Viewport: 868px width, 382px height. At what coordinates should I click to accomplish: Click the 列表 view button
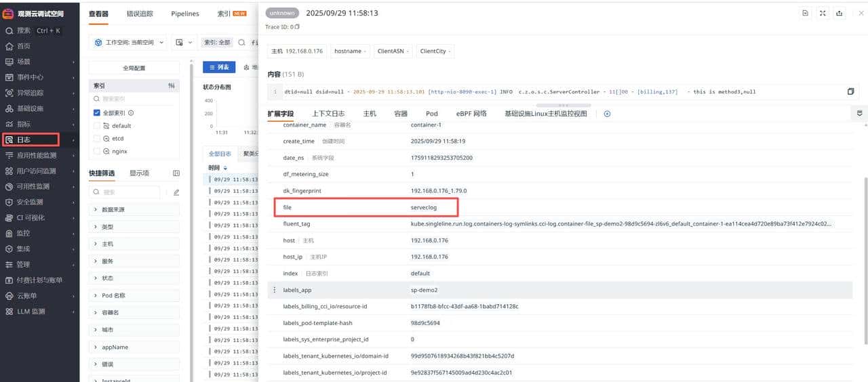tap(219, 67)
